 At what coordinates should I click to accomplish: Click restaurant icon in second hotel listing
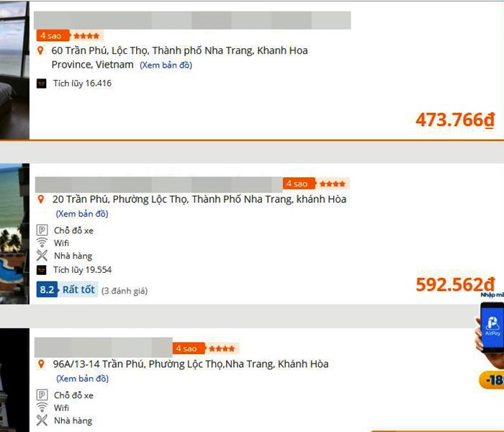pyautogui.click(x=42, y=256)
